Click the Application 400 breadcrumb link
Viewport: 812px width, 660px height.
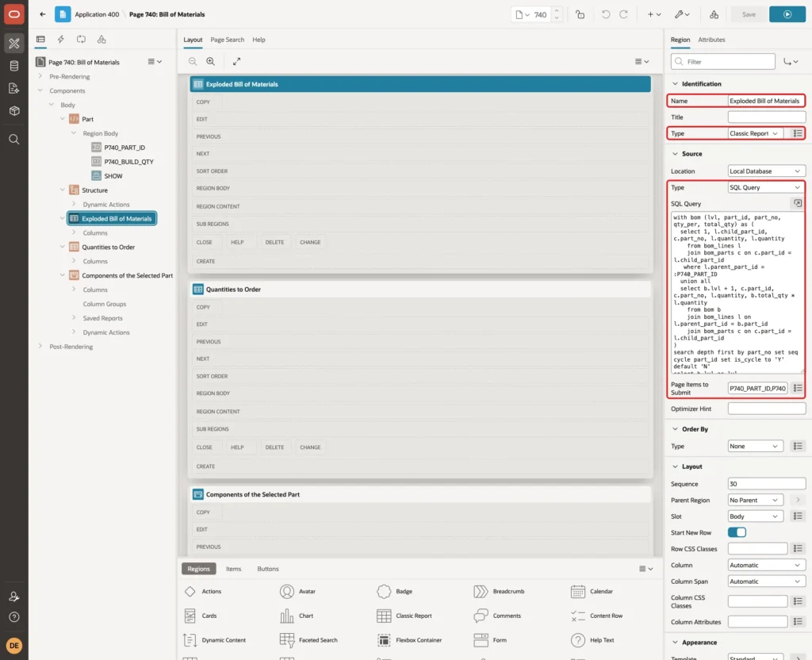[97, 14]
